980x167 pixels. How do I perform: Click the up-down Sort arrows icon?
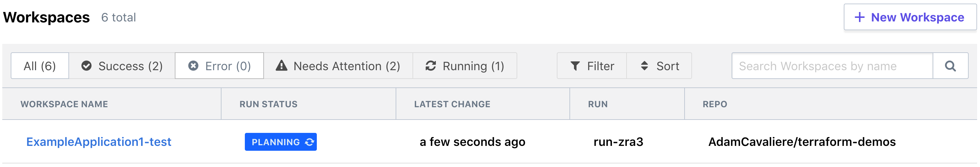tap(644, 66)
